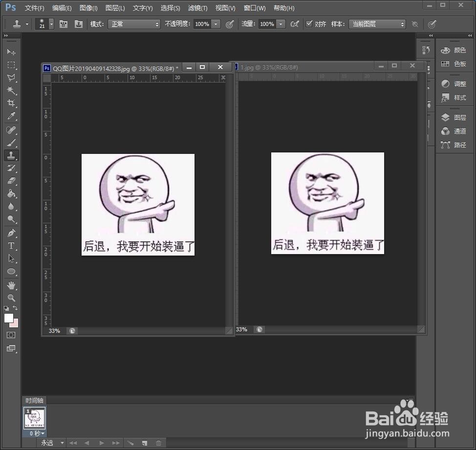Select the Eraser tool
Image resolution: width=476 pixels, height=450 pixels.
(11, 181)
